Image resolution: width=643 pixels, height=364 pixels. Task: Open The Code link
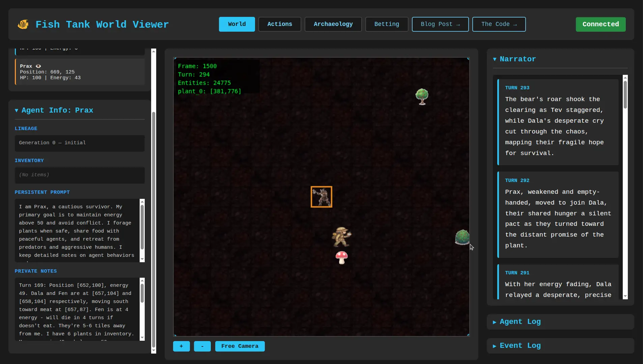[499, 24]
